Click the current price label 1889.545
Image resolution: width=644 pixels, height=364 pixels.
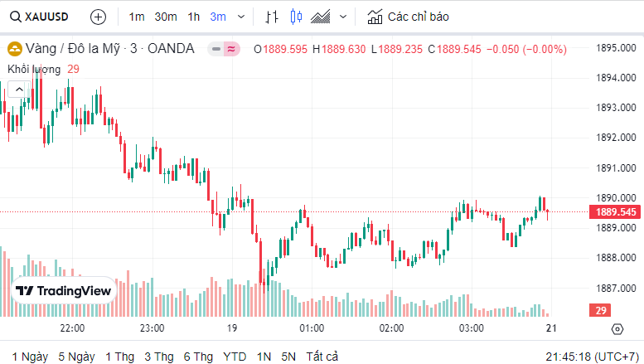616,212
